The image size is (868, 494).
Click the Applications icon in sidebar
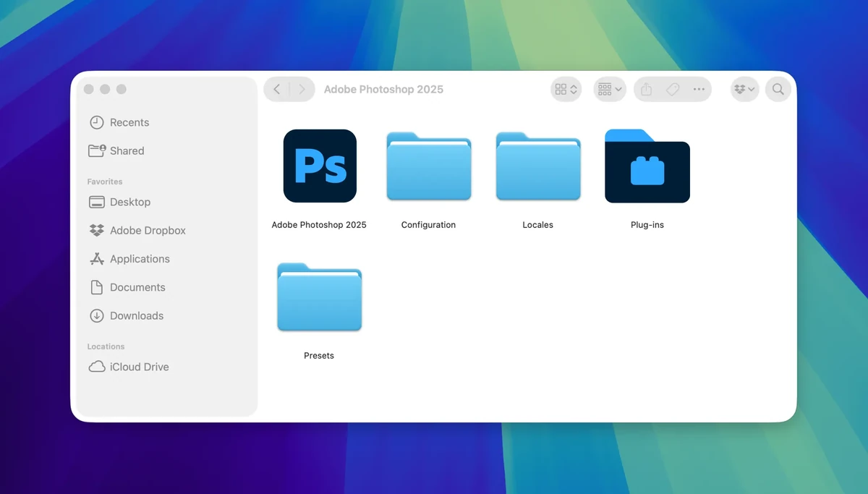pos(96,258)
